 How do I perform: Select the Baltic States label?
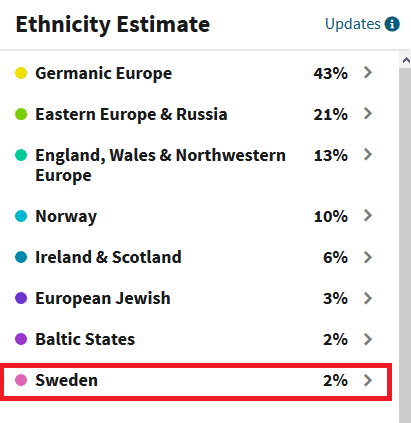click(x=85, y=339)
